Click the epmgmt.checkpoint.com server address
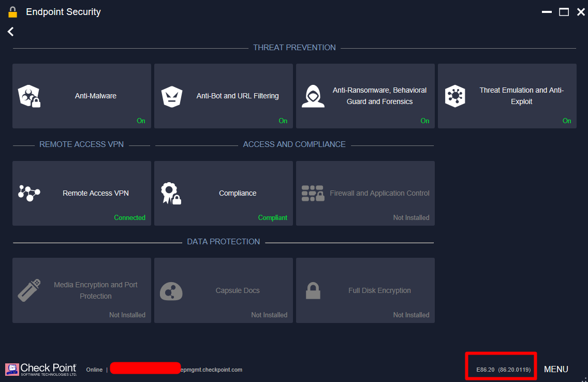 (212, 370)
